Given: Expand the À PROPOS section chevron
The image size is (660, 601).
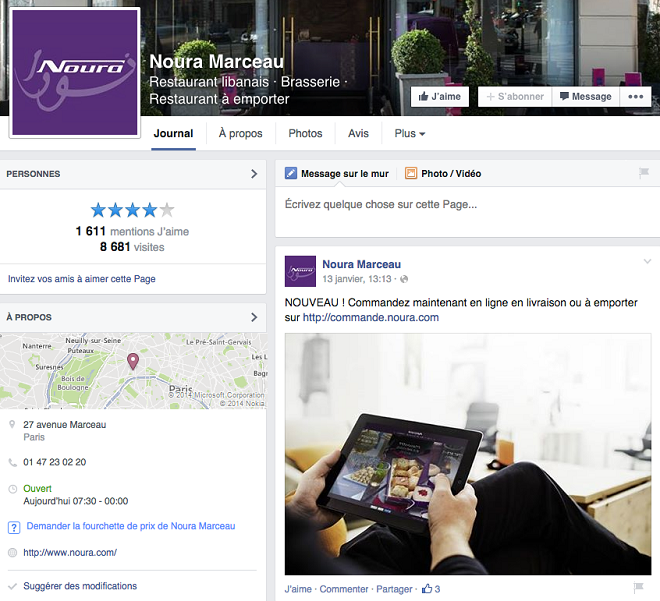Looking at the screenshot, I should (254, 317).
